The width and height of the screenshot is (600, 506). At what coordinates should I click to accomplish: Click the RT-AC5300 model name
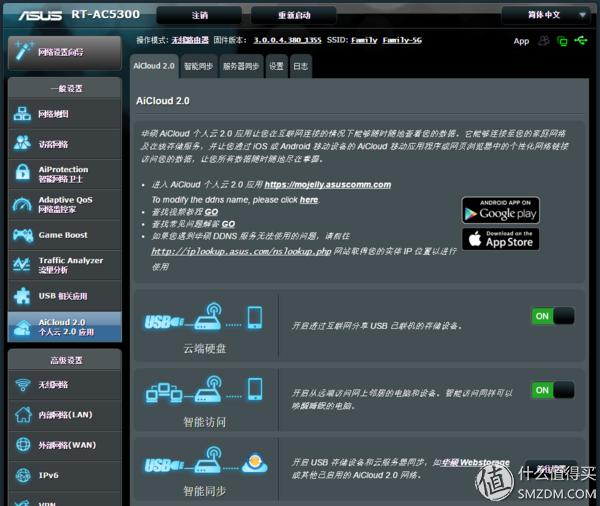(x=106, y=15)
